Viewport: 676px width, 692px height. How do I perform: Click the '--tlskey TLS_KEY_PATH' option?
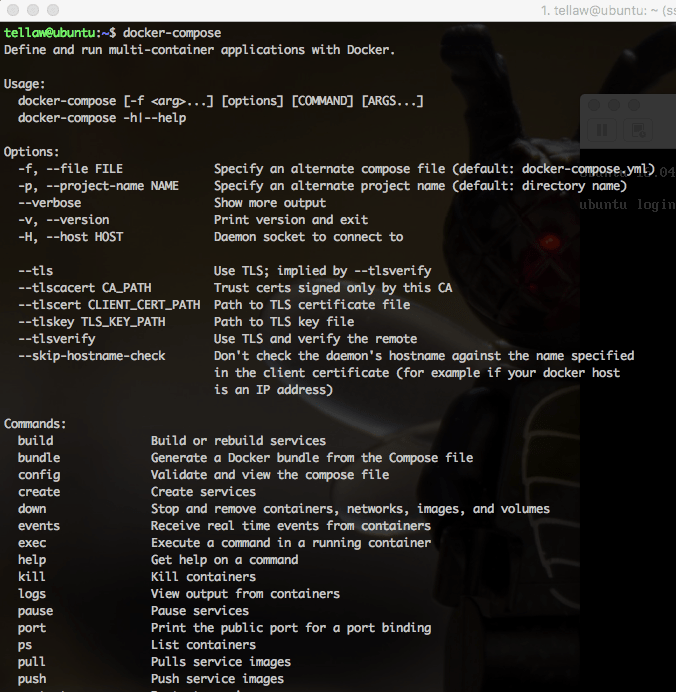pos(91,322)
